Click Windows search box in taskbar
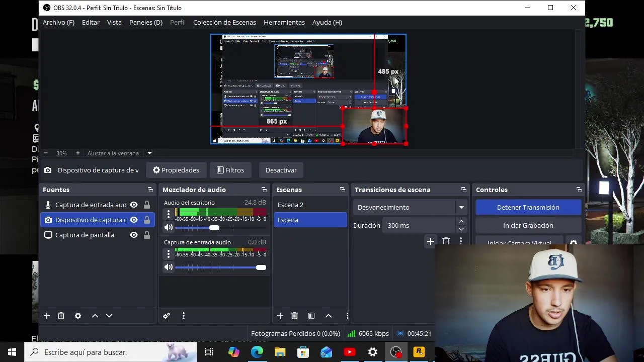This screenshot has height=362, width=644. pos(111,352)
